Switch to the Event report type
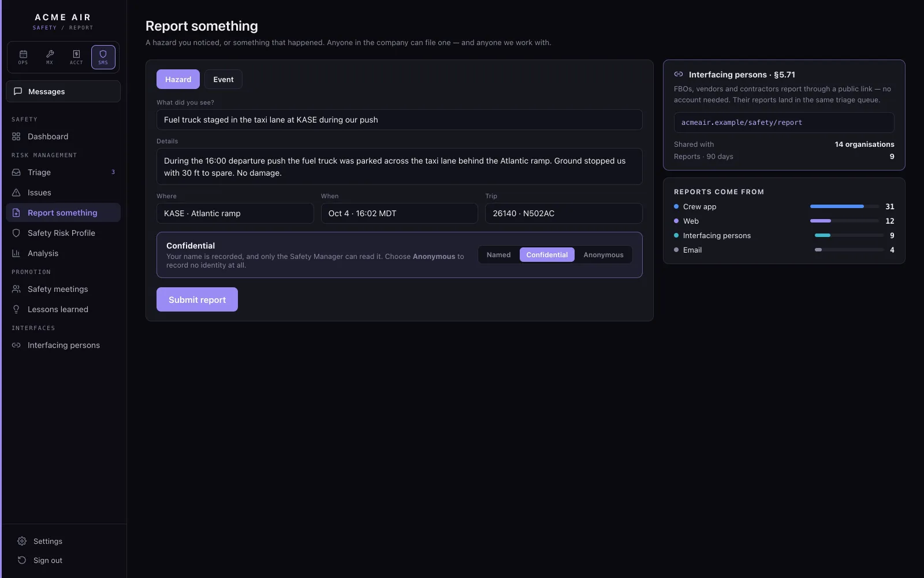924x578 pixels. (x=223, y=79)
